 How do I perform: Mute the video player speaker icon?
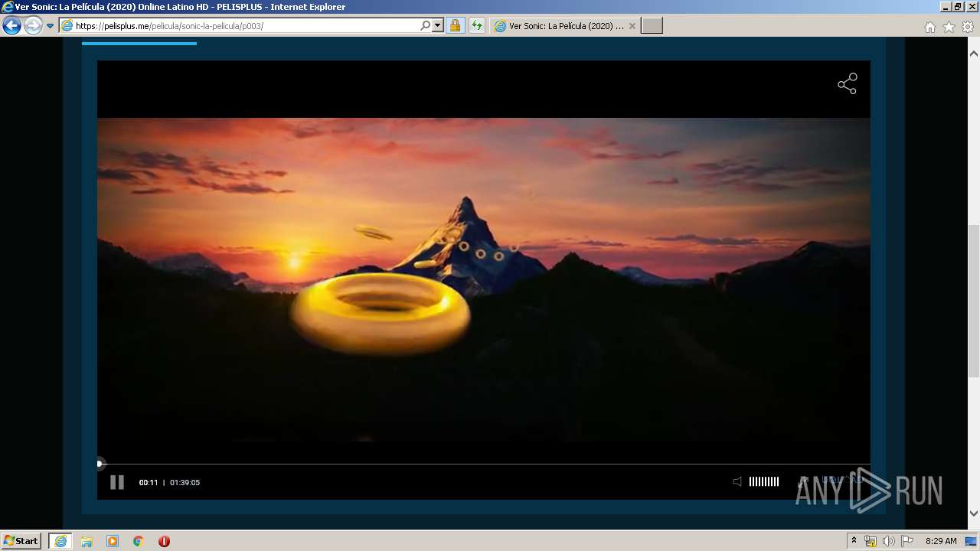pyautogui.click(x=737, y=481)
